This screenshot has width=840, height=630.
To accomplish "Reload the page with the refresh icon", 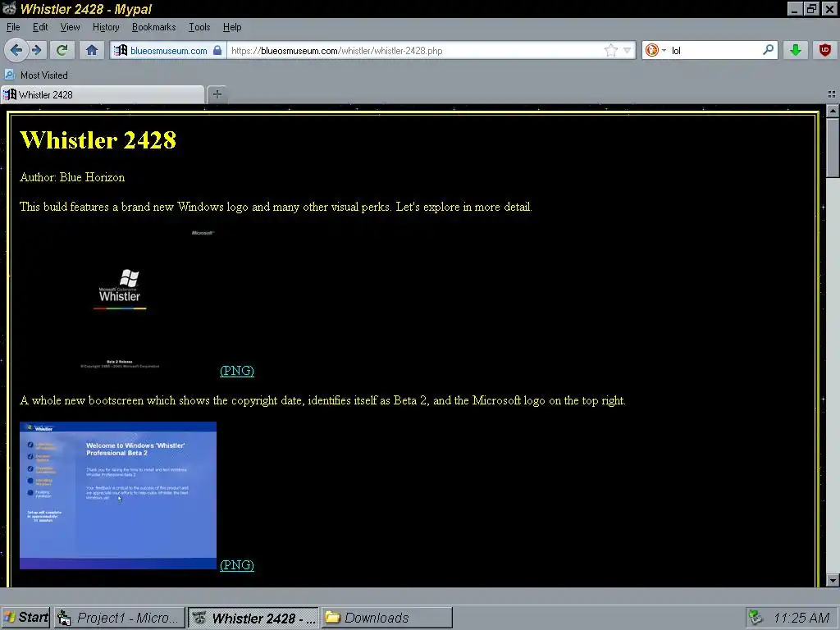I will click(x=62, y=50).
